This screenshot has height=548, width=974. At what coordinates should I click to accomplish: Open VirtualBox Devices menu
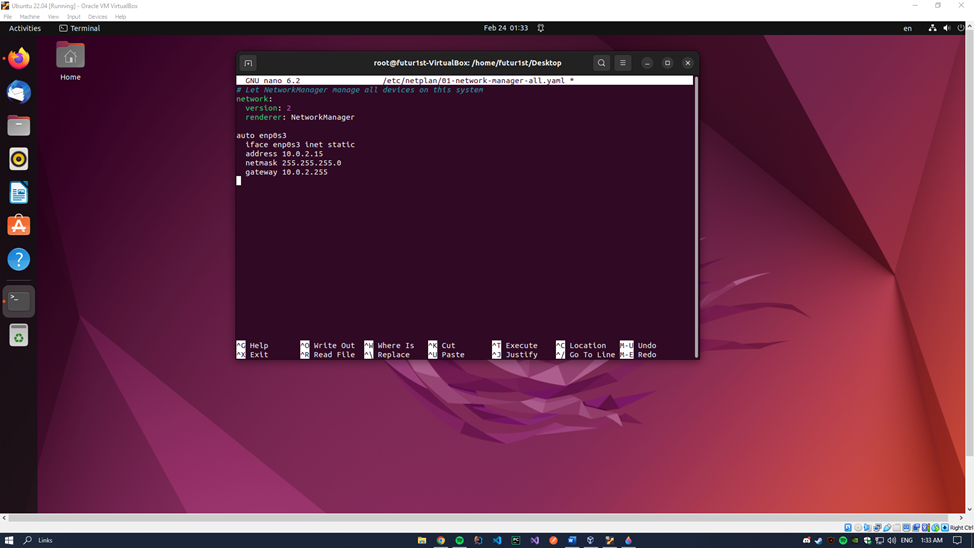click(x=98, y=17)
